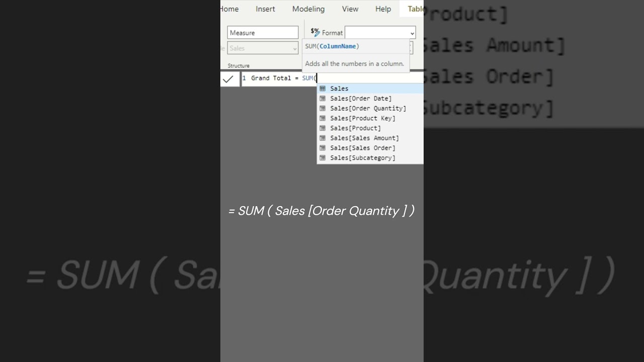Viewport: 644px width, 362px height.
Task: Click table icon beside Sales[Subcategory]
Action: coord(323,158)
